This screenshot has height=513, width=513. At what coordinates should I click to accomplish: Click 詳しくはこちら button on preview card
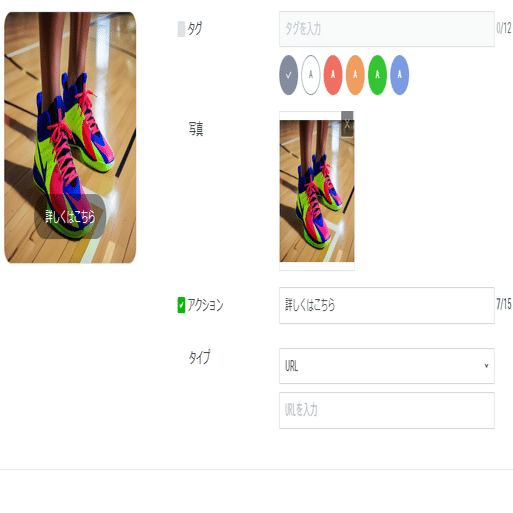pos(70,217)
